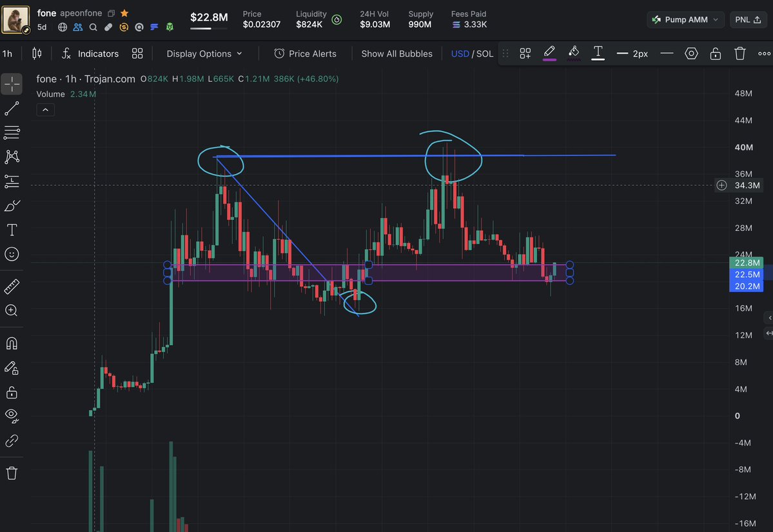Click the 24H Vol $9.03M stat

click(375, 19)
